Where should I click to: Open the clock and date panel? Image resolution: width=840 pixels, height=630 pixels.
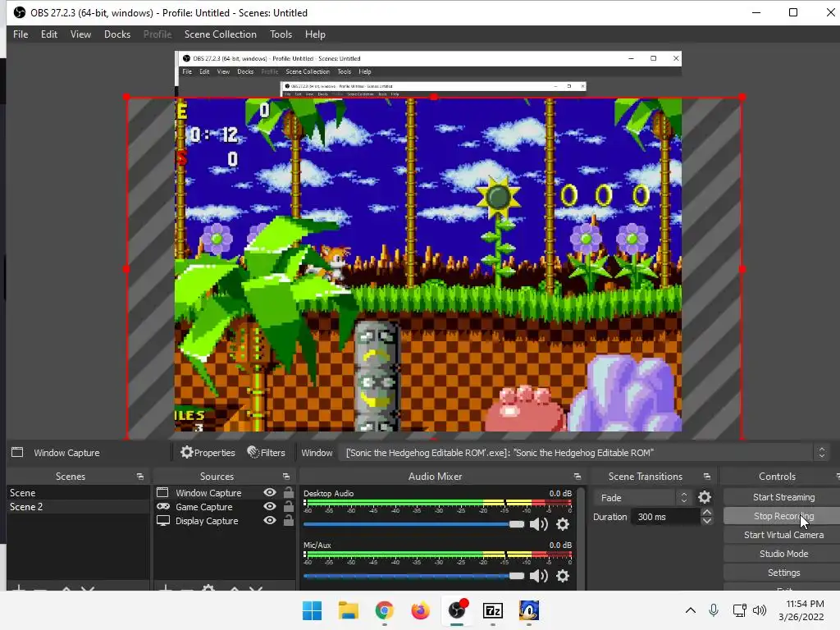[801, 610]
